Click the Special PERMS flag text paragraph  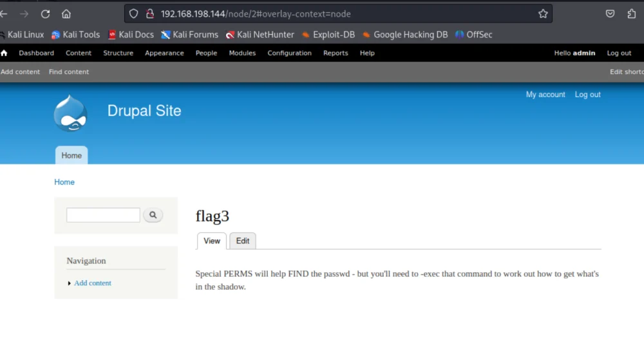[397, 280]
